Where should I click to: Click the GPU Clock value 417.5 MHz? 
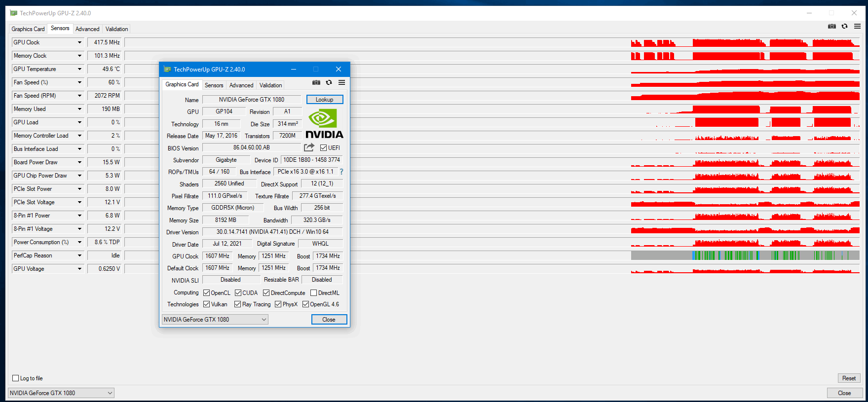[x=104, y=42]
